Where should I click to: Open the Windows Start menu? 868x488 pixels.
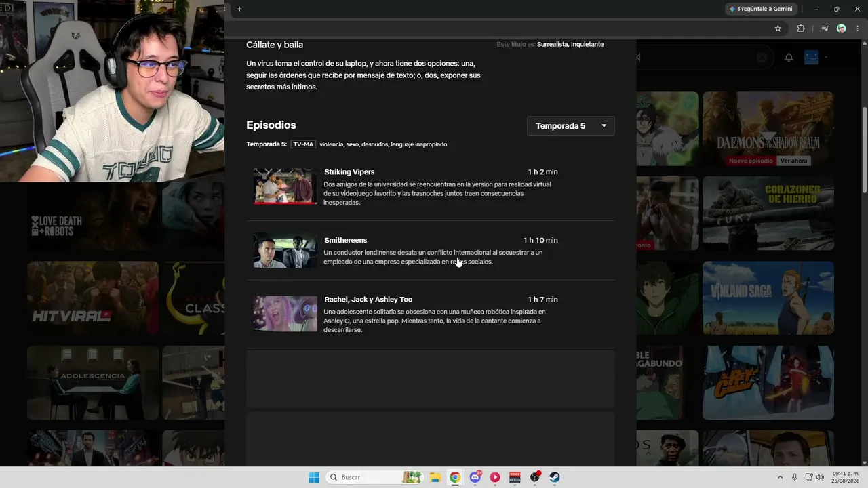314,477
